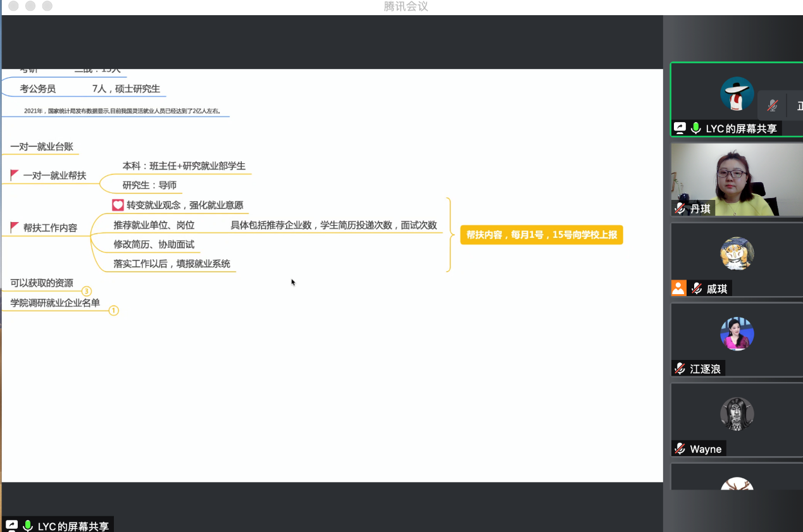Select the 修改简历、协助面试 node
Screen dimensions: 803x532
tap(154, 244)
